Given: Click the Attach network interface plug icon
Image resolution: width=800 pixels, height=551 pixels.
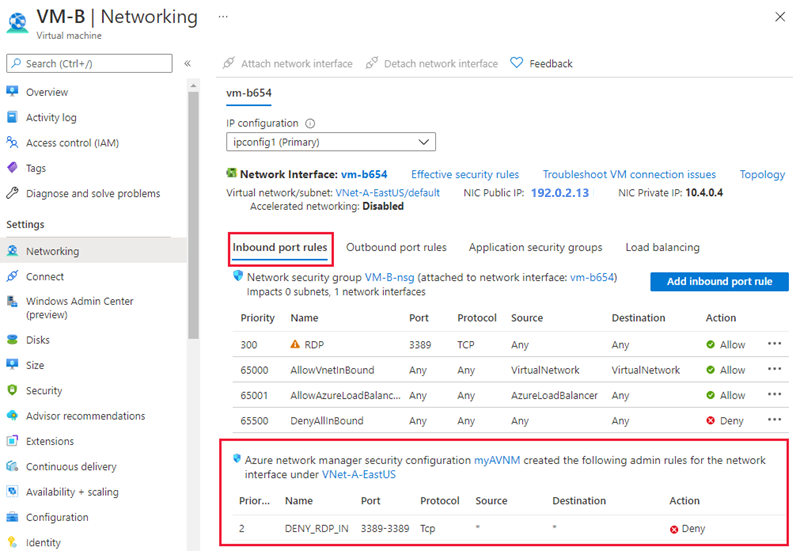Looking at the screenshot, I should [229, 63].
